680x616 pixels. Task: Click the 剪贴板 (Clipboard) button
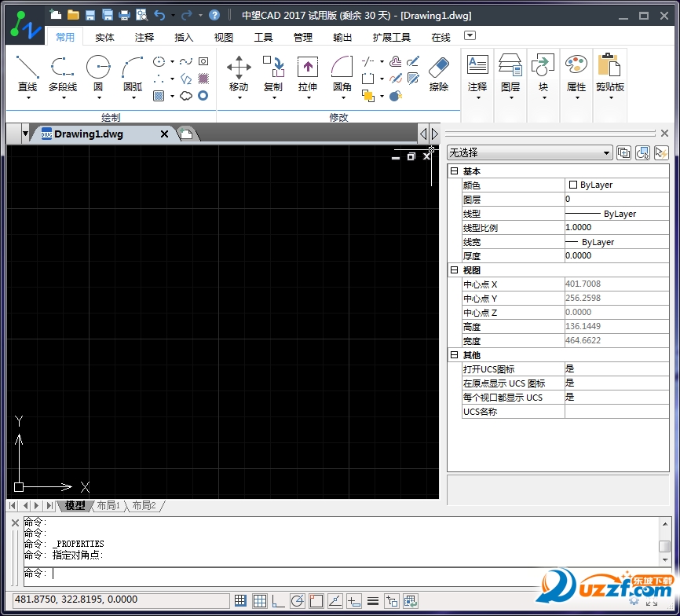609,75
